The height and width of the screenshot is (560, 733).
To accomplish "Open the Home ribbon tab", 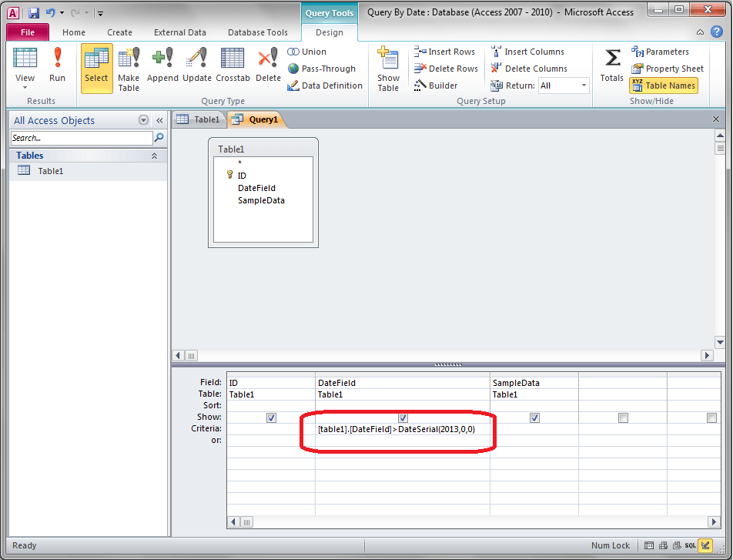I will click(x=74, y=32).
